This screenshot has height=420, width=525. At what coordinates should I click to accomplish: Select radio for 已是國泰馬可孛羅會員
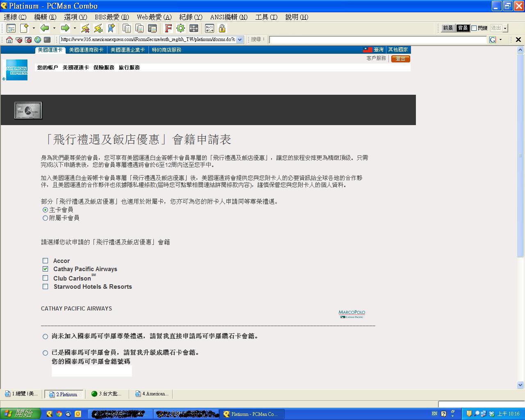(45, 353)
